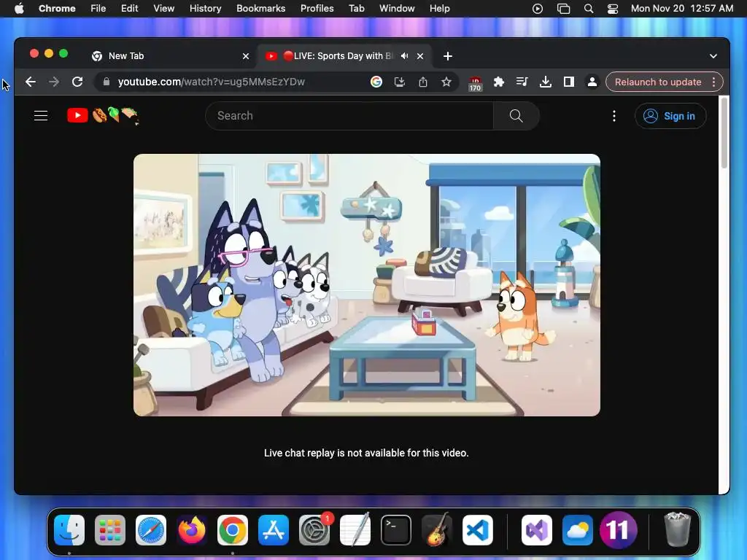Image resolution: width=747 pixels, height=560 pixels.
Task: Open the Window menu
Action: [397, 9]
